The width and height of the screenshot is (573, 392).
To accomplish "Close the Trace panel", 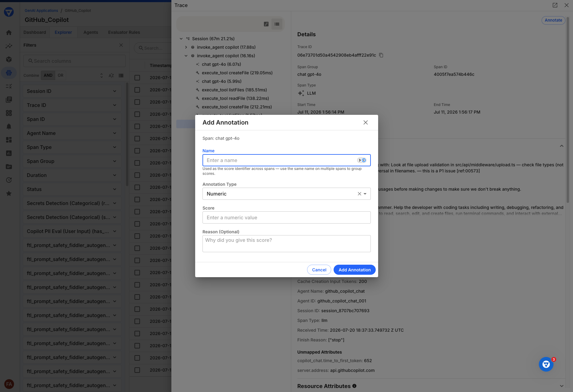I will pos(567,5).
